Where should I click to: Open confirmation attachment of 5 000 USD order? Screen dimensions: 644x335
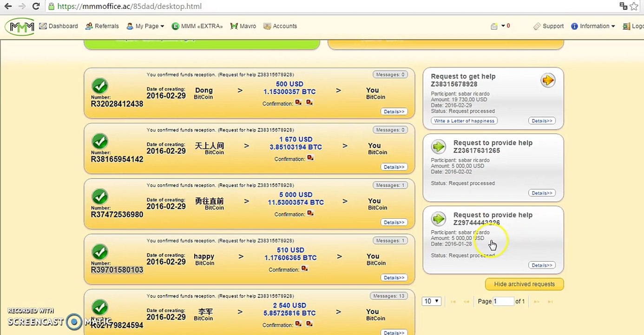310,213
